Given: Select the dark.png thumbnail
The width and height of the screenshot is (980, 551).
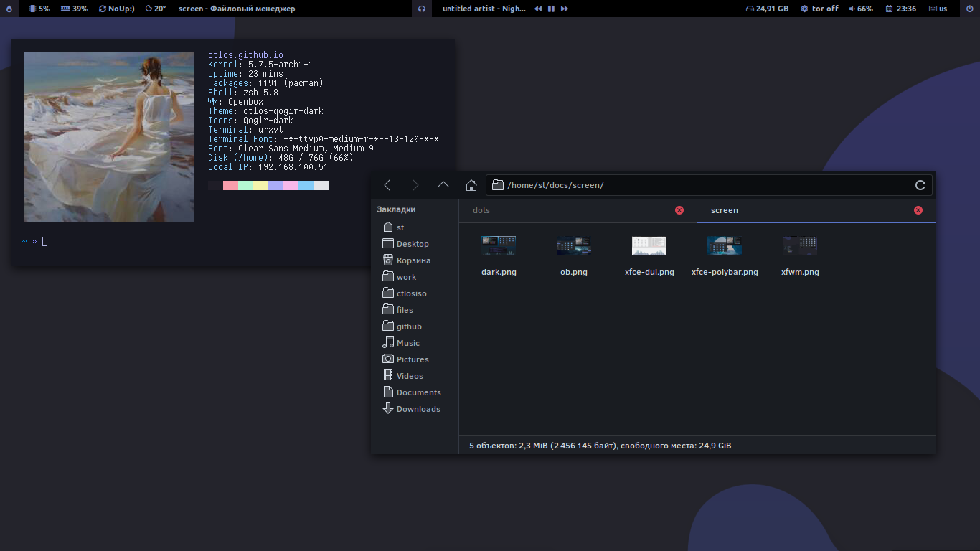Looking at the screenshot, I should click(x=499, y=246).
